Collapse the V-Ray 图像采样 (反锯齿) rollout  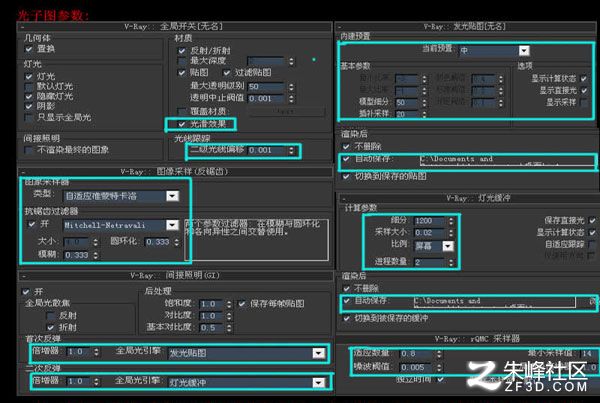coord(174,171)
